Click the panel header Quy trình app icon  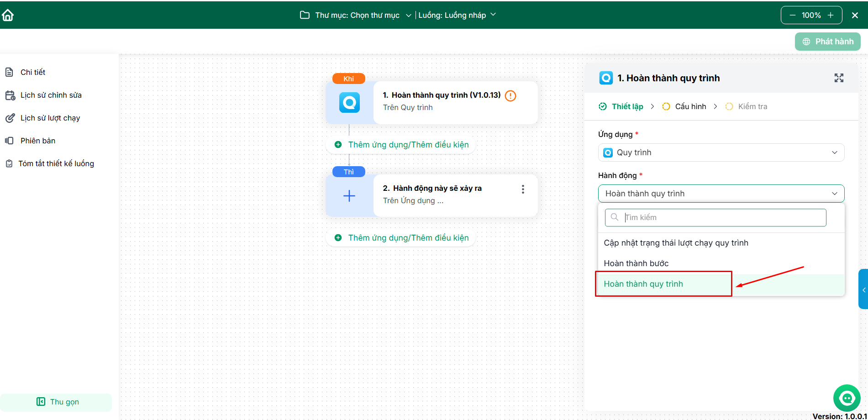606,78
